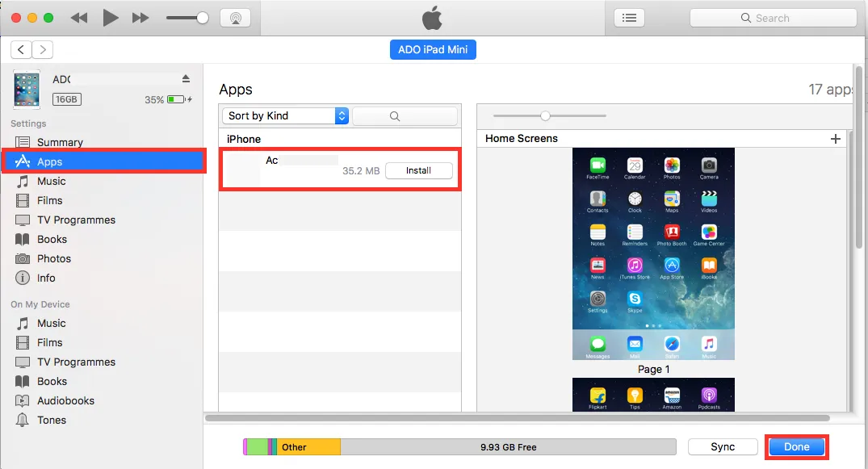
Task: Click the Videos app icon
Action: tap(709, 199)
